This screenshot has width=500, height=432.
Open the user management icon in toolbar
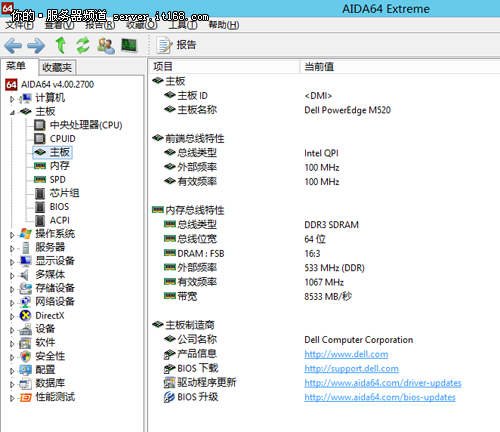click(106, 46)
